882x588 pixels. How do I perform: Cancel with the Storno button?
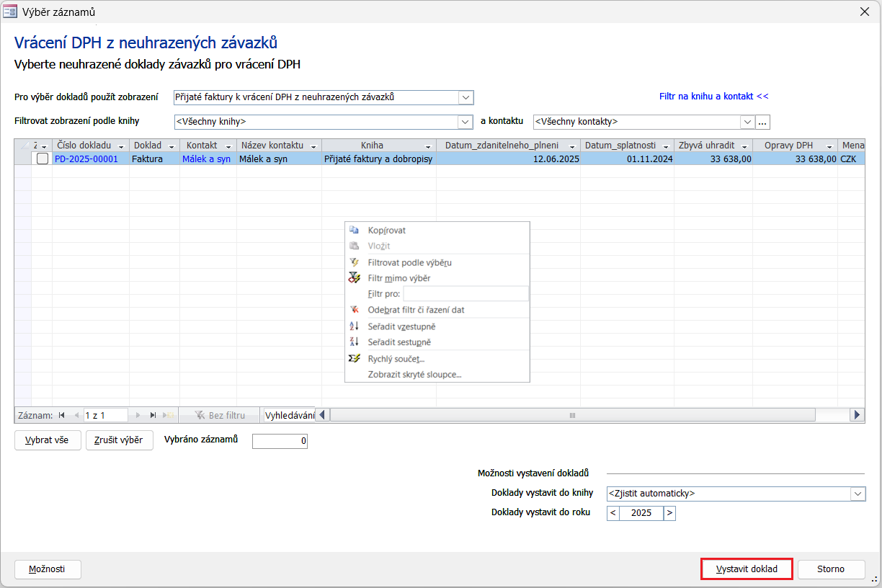point(831,569)
